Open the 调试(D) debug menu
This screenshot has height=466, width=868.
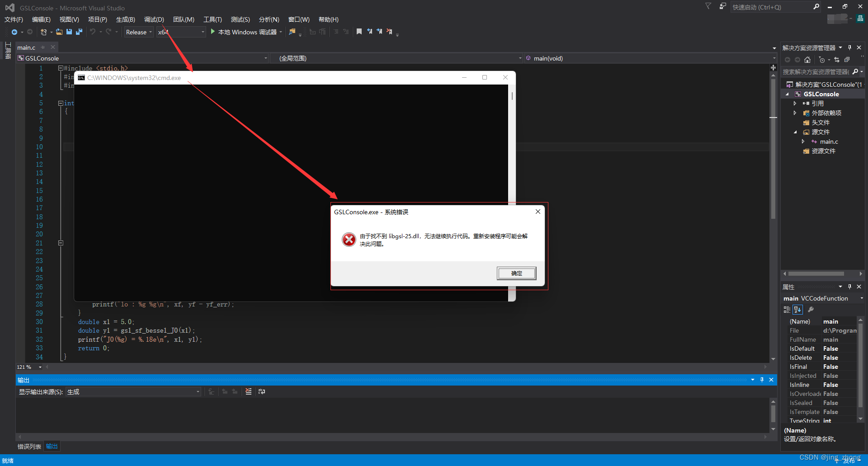coord(154,19)
